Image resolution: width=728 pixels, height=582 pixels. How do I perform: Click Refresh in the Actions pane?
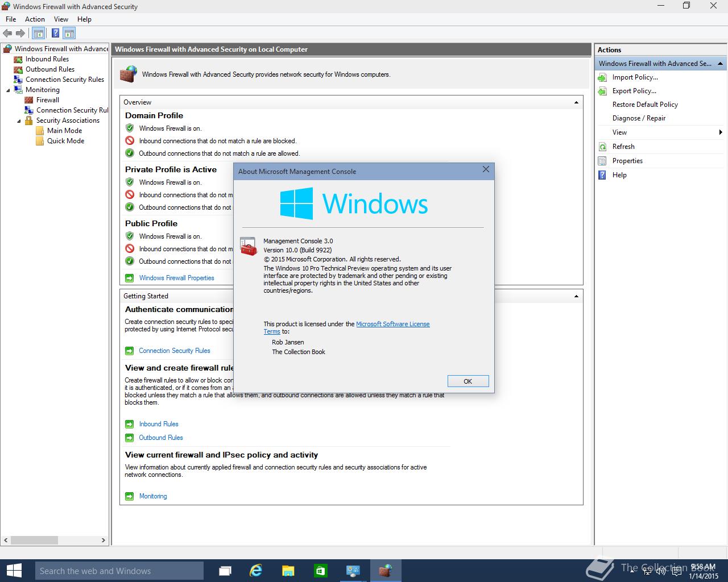(x=623, y=147)
